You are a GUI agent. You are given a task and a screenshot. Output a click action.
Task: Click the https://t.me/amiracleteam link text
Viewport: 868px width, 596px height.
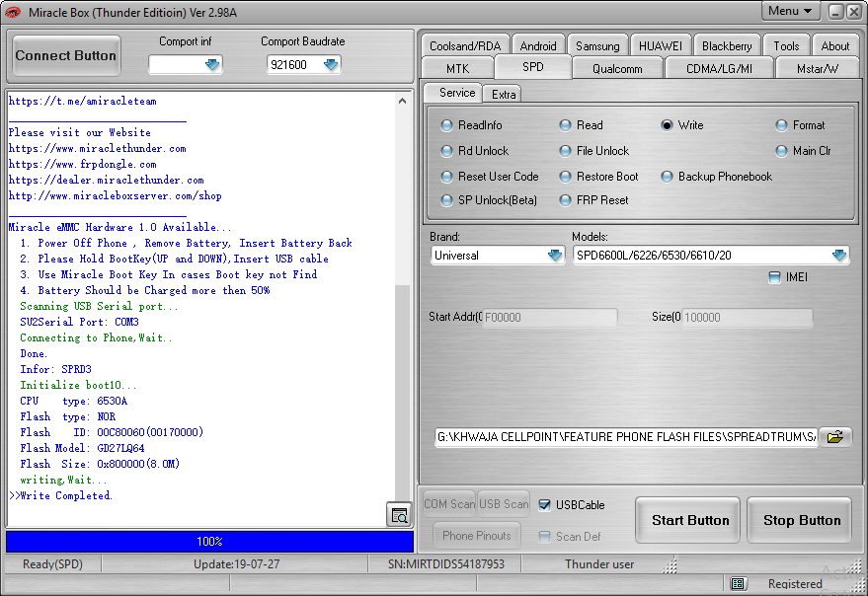(83, 102)
